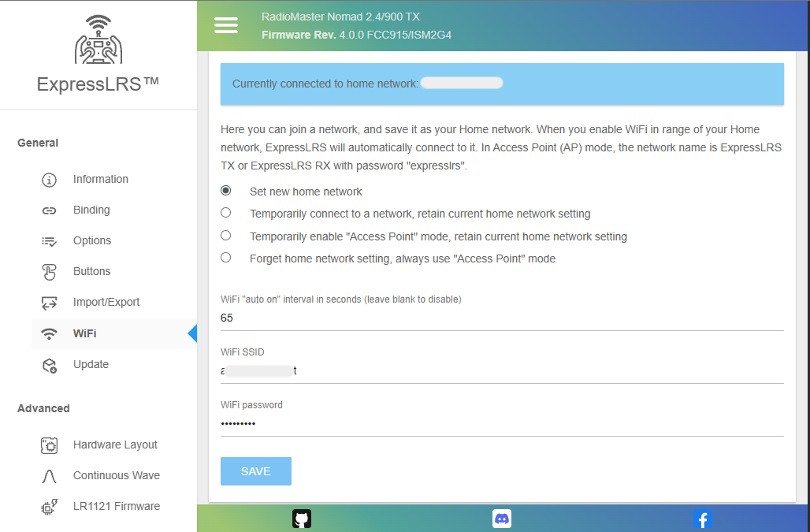Image resolution: width=810 pixels, height=532 pixels.
Task: Select Temporarily enable Access Point mode
Action: pyautogui.click(x=226, y=236)
